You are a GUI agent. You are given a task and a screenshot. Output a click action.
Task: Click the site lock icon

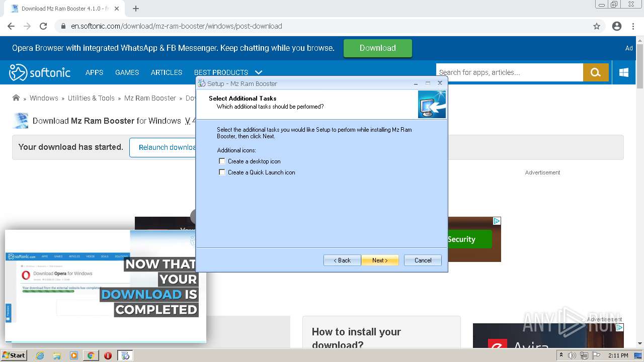tap(63, 26)
